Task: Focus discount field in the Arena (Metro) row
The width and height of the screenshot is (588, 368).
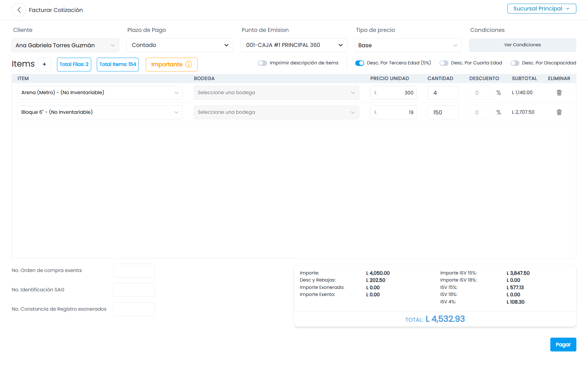Action: [481, 93]
